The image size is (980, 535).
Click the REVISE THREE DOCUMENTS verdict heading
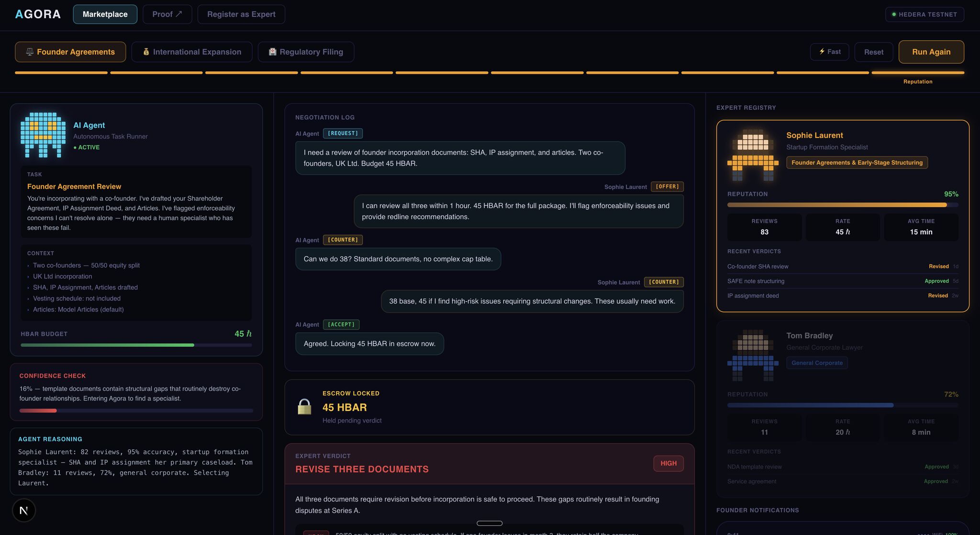coord(362,469)
